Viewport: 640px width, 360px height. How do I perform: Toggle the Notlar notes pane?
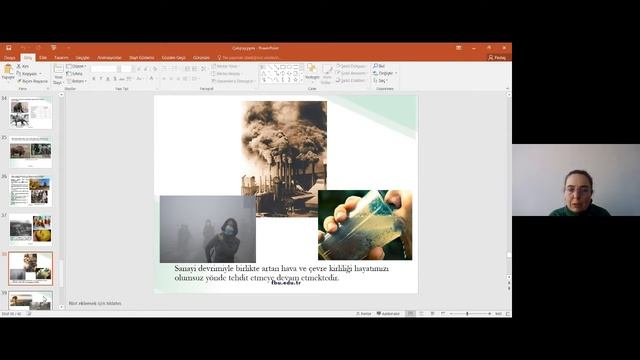(364, 314)
